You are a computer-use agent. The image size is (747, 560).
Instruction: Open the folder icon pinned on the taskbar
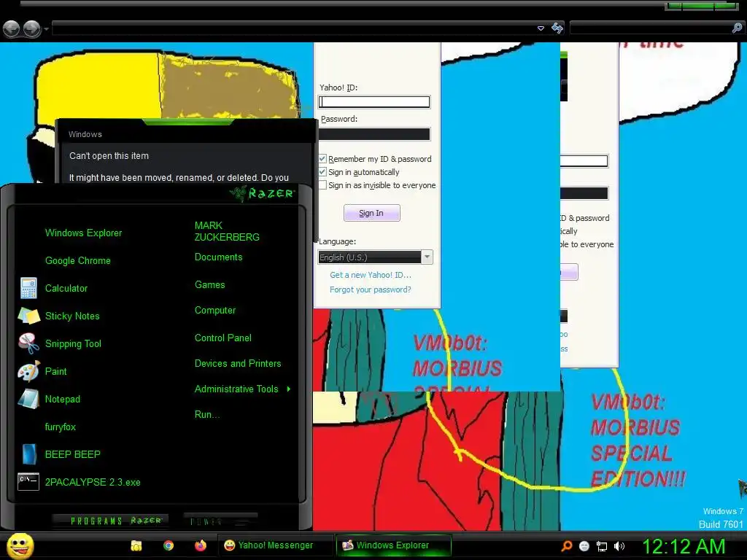pos(136,545)
